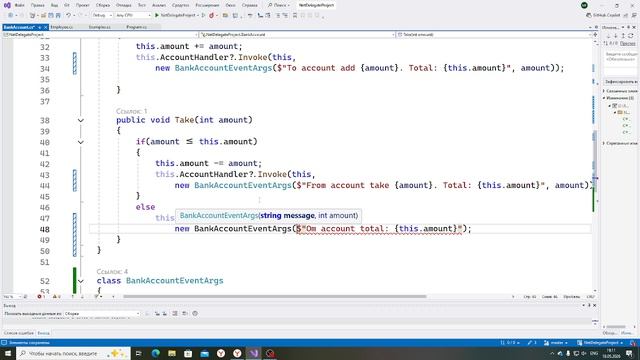Switch to the Список ошибок tab
640x360 pixels.
pos(19,333)
